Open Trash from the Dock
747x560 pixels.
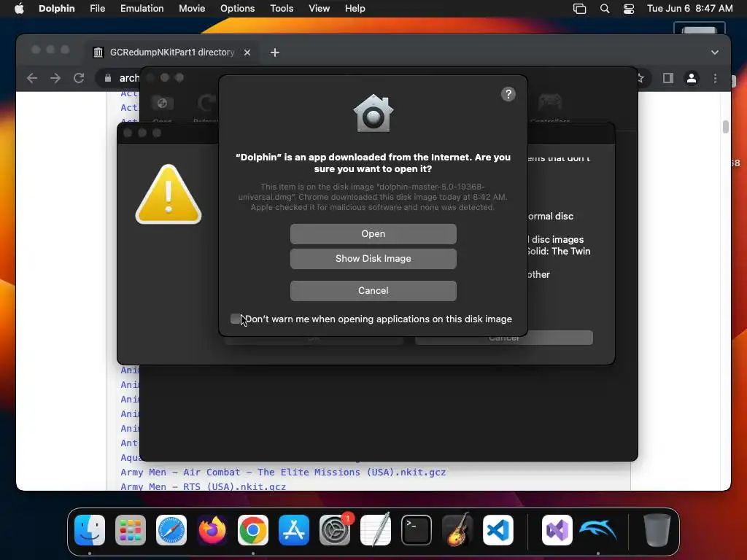tap(657, 530)
